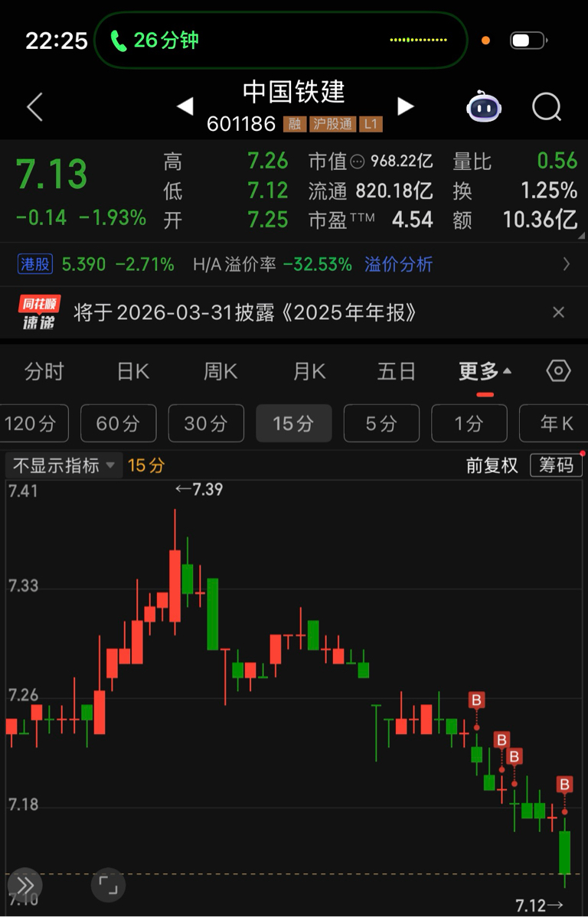Tap the ongoing call 26分钟 indicator
The height and width of the screenshot is (917, 588).
pyautogui.click(x=281, y=40)
